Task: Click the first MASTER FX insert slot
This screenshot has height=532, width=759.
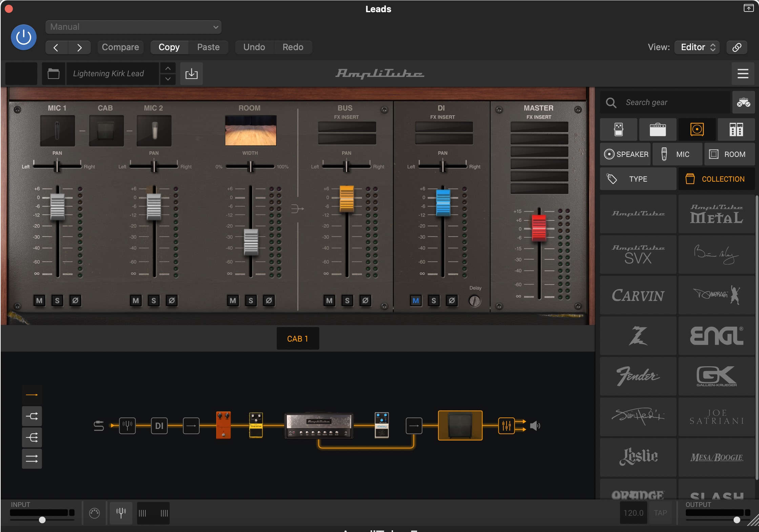Action: point(539,127)
